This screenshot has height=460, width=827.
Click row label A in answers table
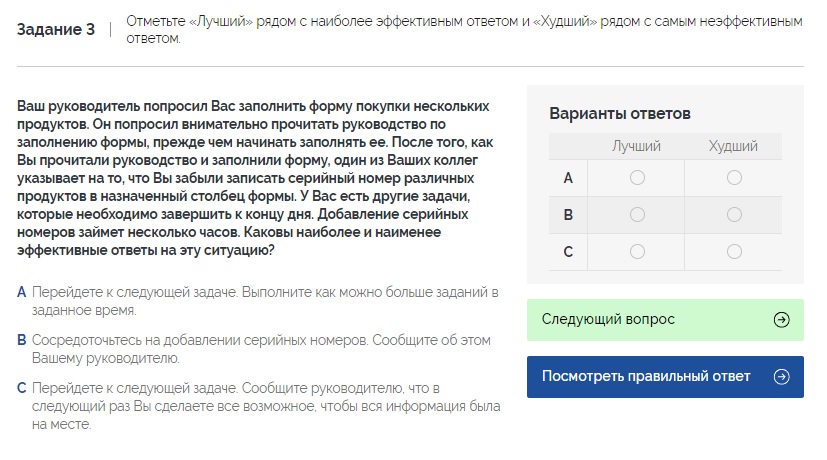568,178
